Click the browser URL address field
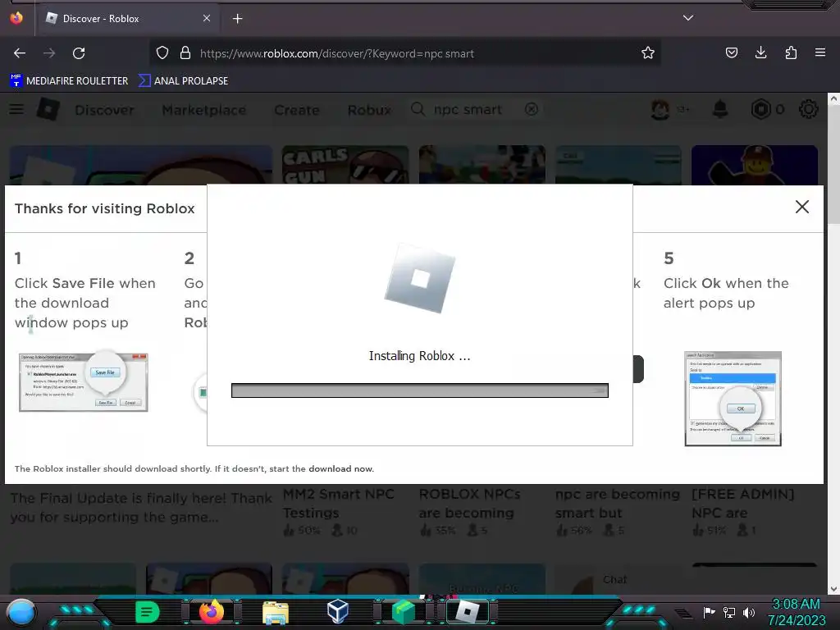Viewport: 840px width, 630px height. pyautogui.click(x=404, y=53)
